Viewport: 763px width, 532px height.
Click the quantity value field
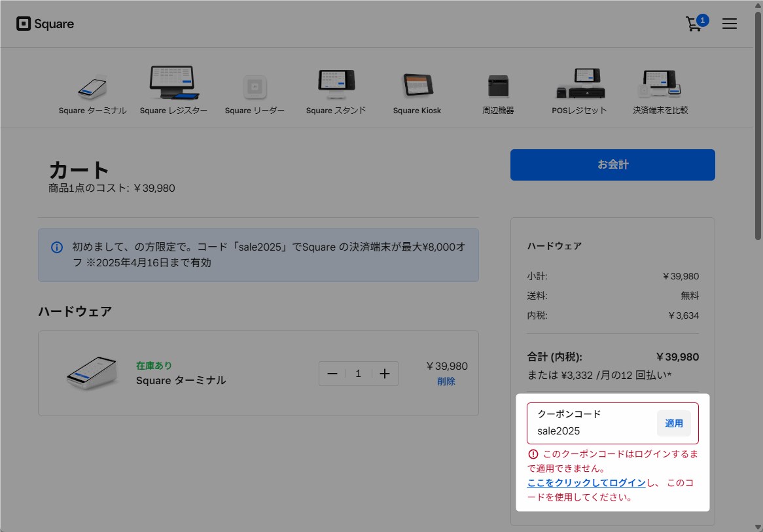coord(358,374)
